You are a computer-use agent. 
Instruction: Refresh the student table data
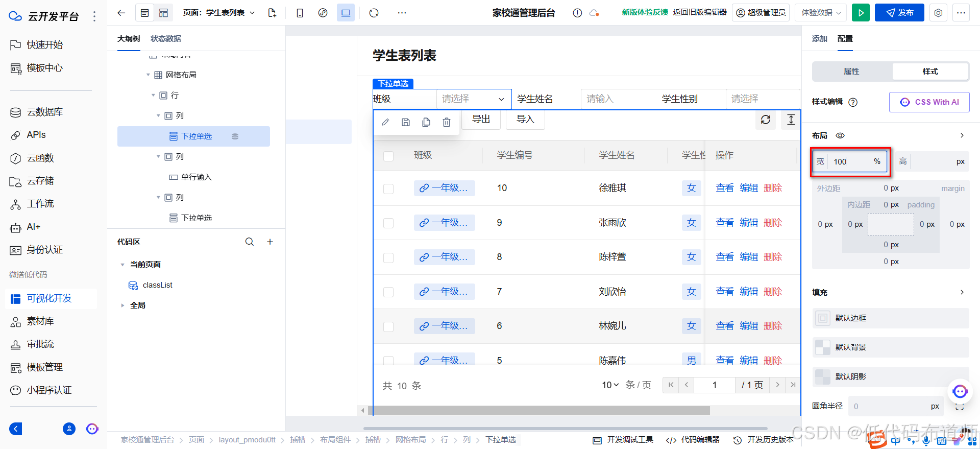pos(766,120)
